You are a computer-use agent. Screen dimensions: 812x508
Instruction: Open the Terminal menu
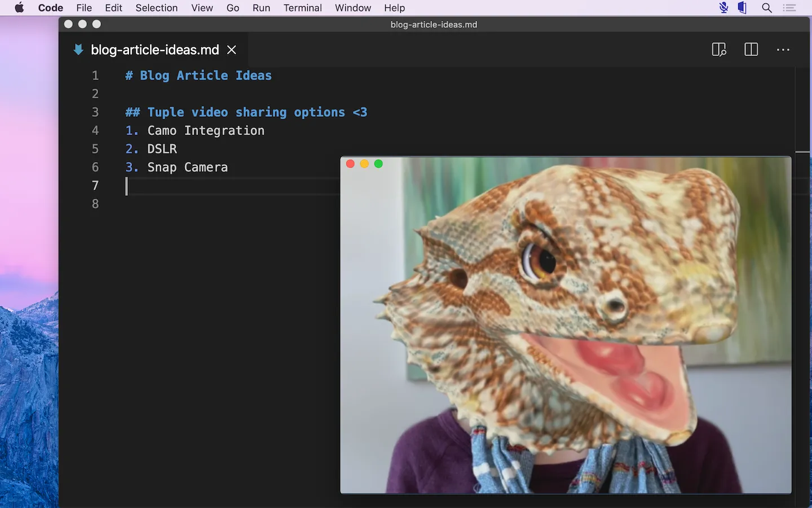(x=302, y=8)
